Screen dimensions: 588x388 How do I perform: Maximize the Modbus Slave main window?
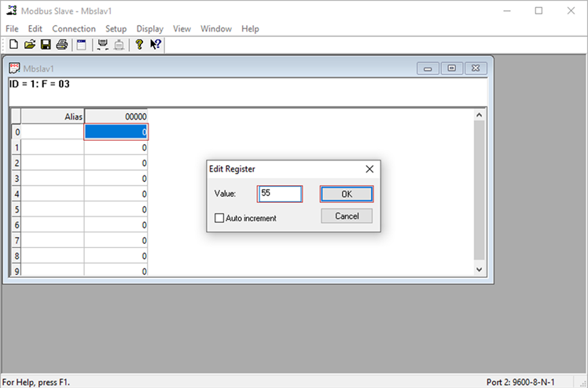[x=538, y=10]
